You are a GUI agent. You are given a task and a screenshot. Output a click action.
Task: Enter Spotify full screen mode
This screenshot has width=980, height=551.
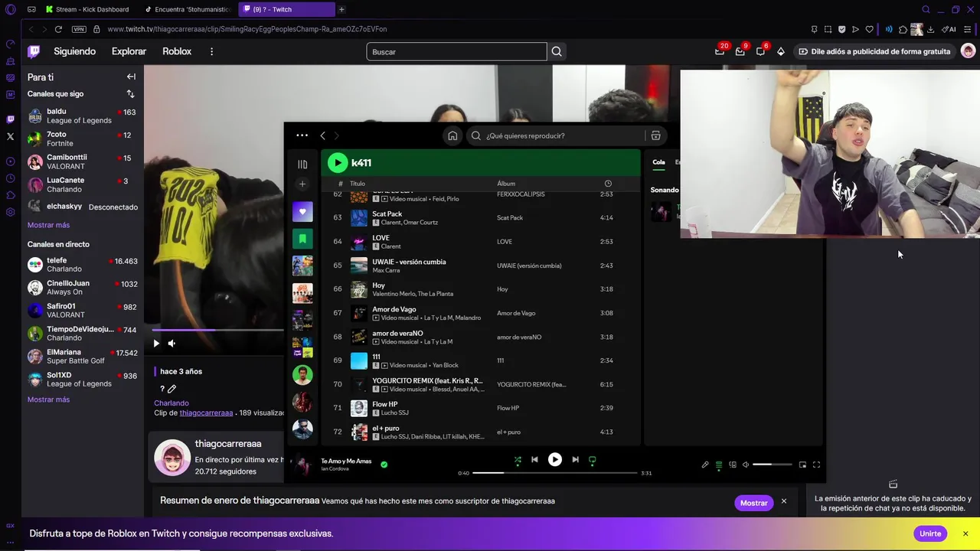816,465
